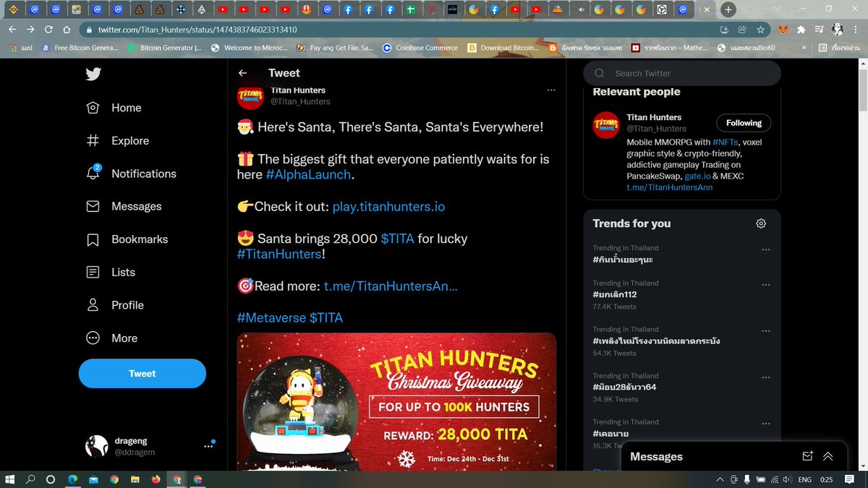Open the Trends for you settings gear
The height and width of the screenshot is (488, 868).
point(761,223)
